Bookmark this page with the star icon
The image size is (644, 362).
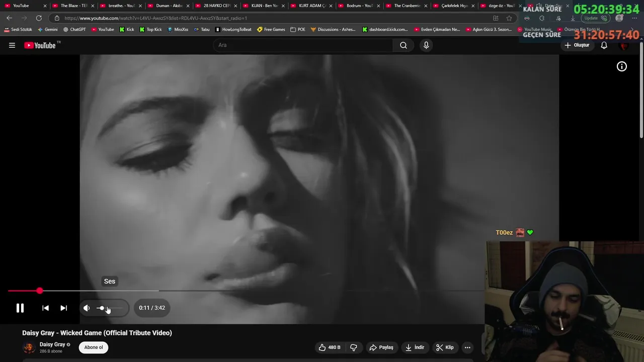coord(509,18)
